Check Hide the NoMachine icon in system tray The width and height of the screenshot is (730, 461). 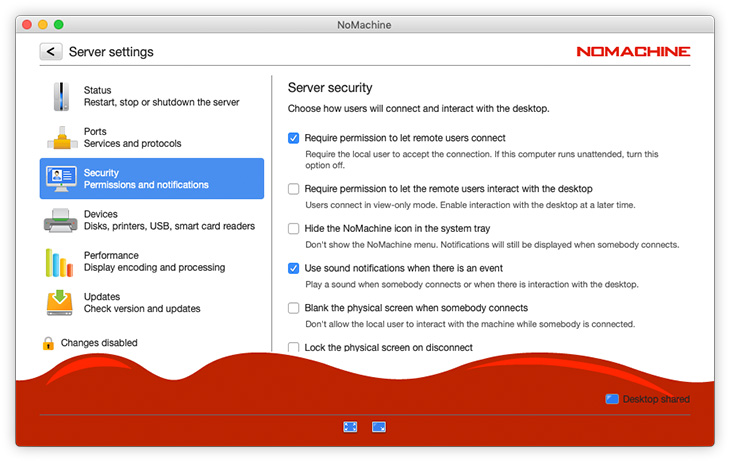(294, 228)
